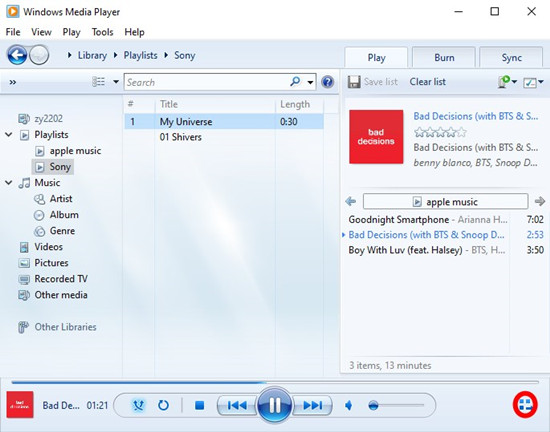Click the volume slider handle
The image size is (550, 432).
(x=374, y=406)
